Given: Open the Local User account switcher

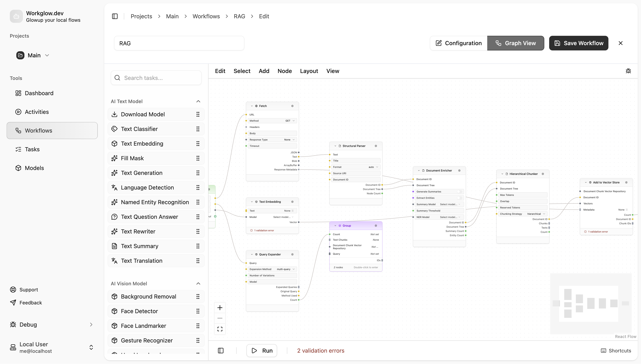Looking at the screenshot, I should 91,348.
